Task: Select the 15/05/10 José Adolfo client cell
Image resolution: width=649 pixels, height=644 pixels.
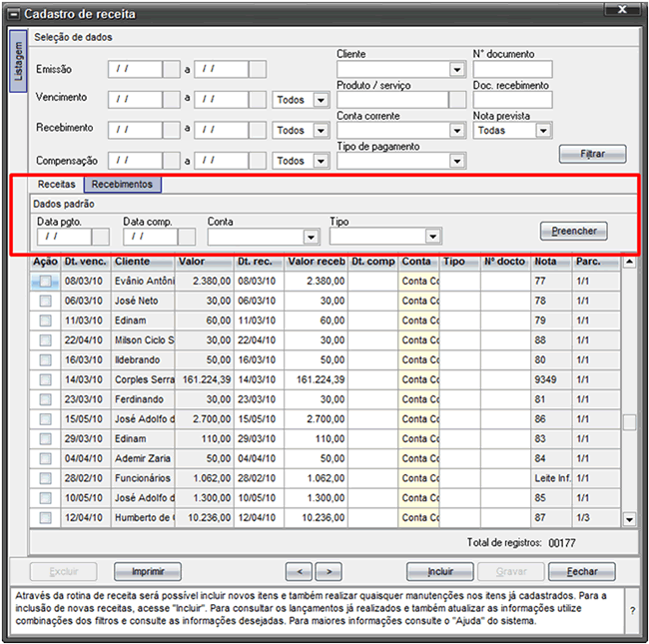Action: (x=143, y=419)
